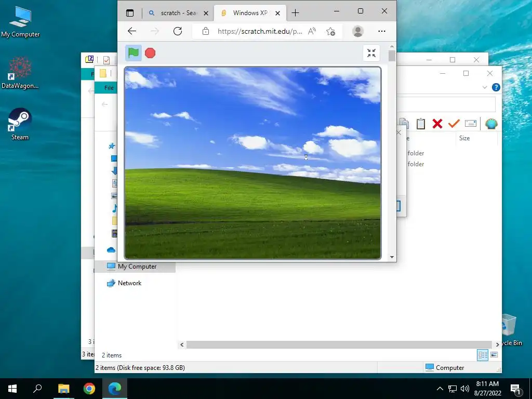Close the Windows XP tab
Screen dimensions: 532x399
click(277, 13)
